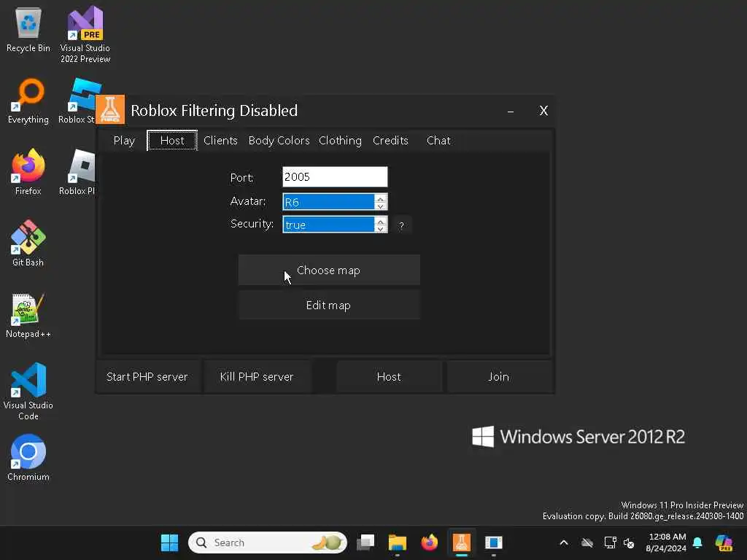Click the Port input field

pos(335,176)
